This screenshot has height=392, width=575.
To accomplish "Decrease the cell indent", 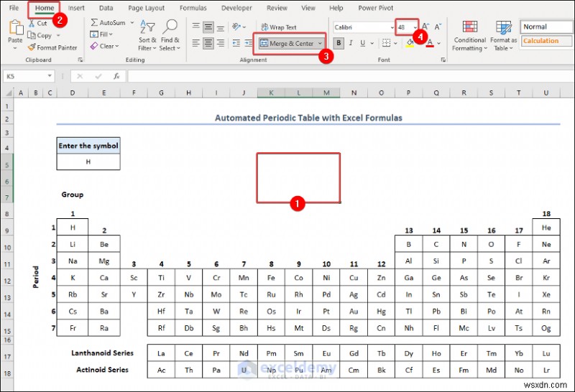I will point(236,43).
